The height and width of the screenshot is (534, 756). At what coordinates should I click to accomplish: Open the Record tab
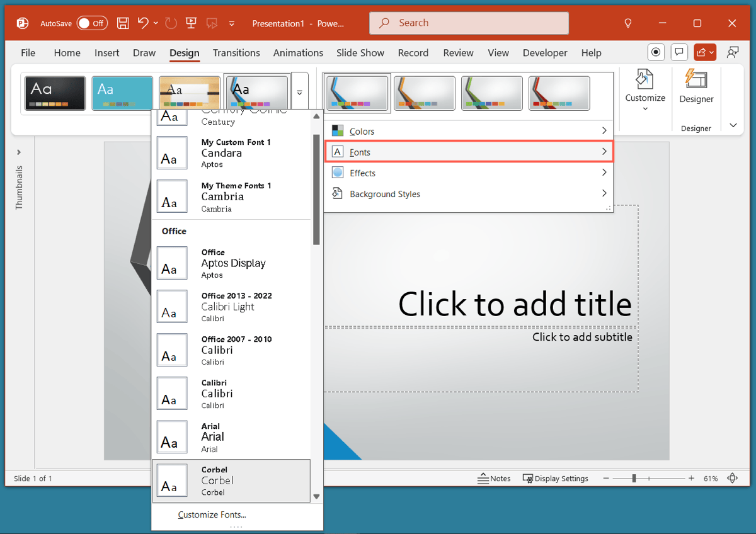pos(413,53)
